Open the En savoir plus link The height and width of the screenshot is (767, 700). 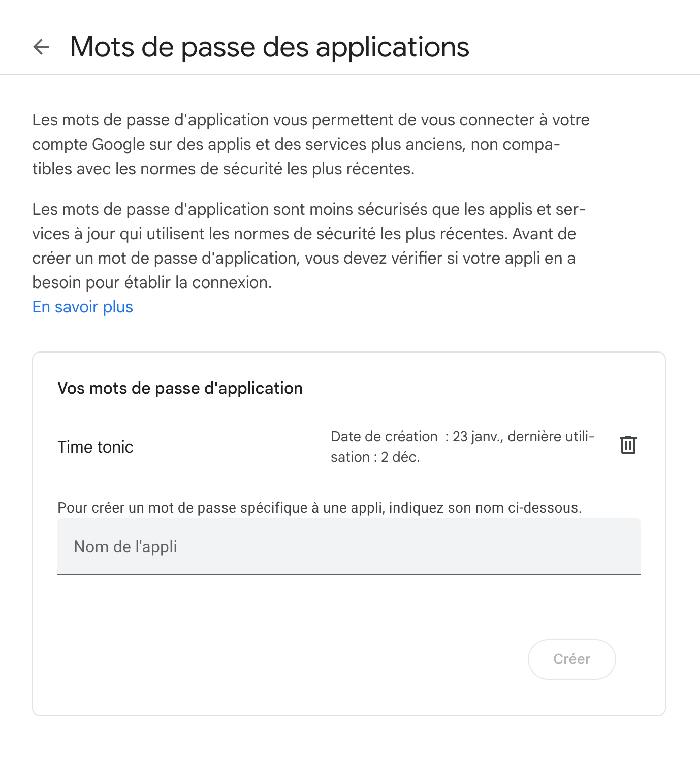tap(83, 307)
